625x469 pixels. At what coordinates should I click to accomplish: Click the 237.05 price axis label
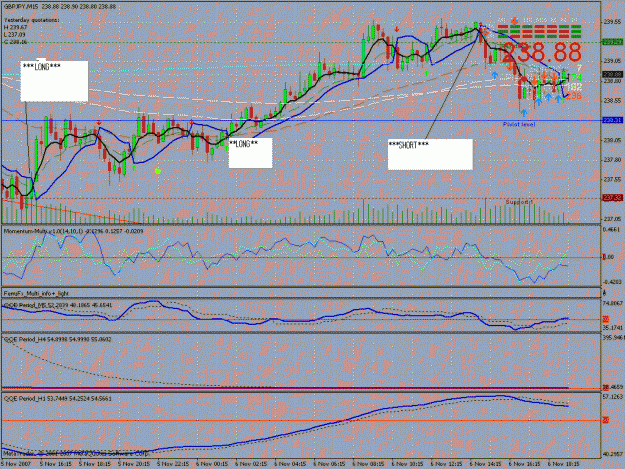pos(613,219)
